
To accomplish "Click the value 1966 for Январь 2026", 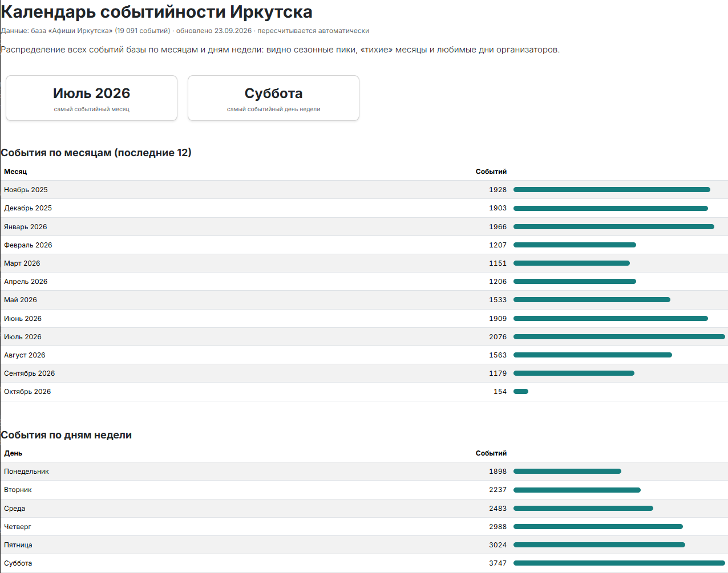I will pyautogui.click(x=498, y=227).
